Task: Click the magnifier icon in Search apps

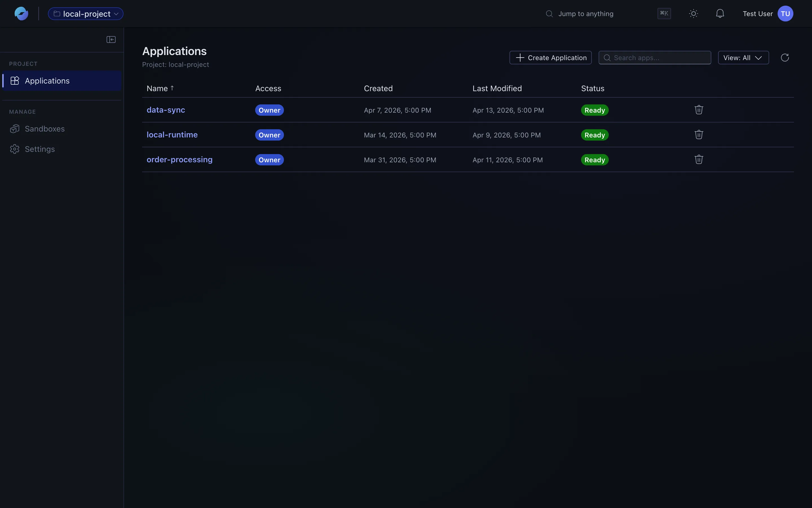Action: [607, 58]
